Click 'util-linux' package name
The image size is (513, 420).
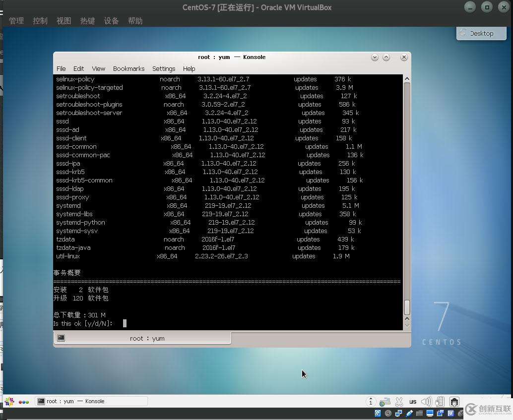coord(68,256)
